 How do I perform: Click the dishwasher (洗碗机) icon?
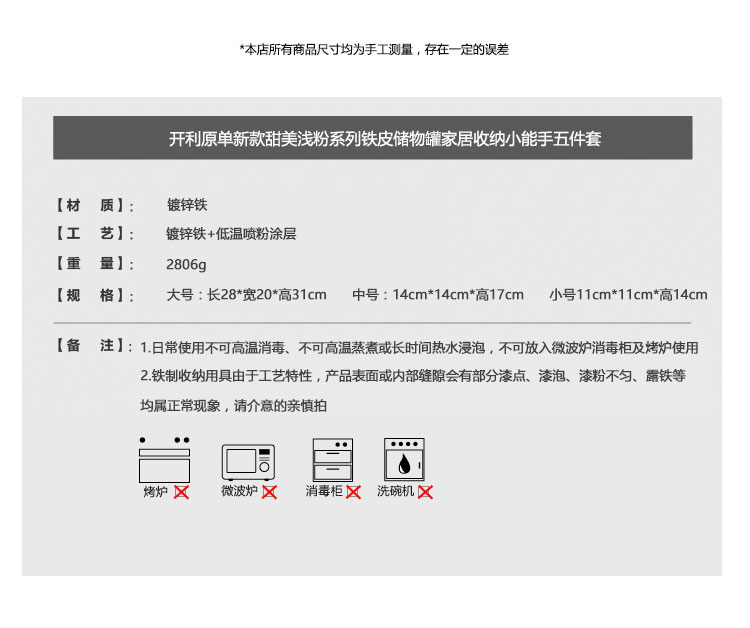pos(404,459)
